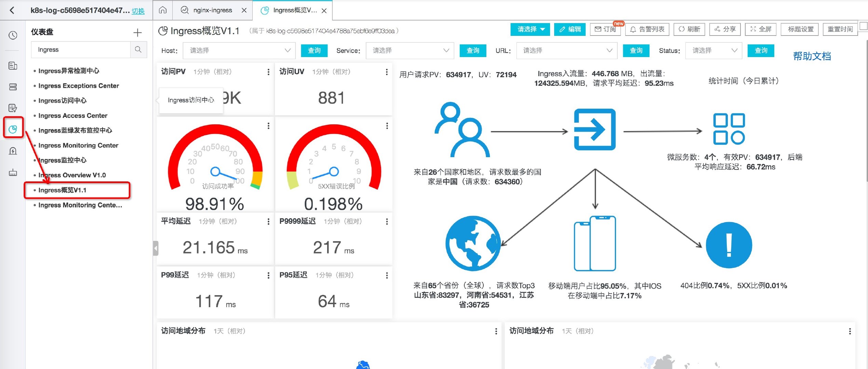Screen dimensions: 868x369
Task: Open the Status dropdown
Action: [x=713, y=51]
